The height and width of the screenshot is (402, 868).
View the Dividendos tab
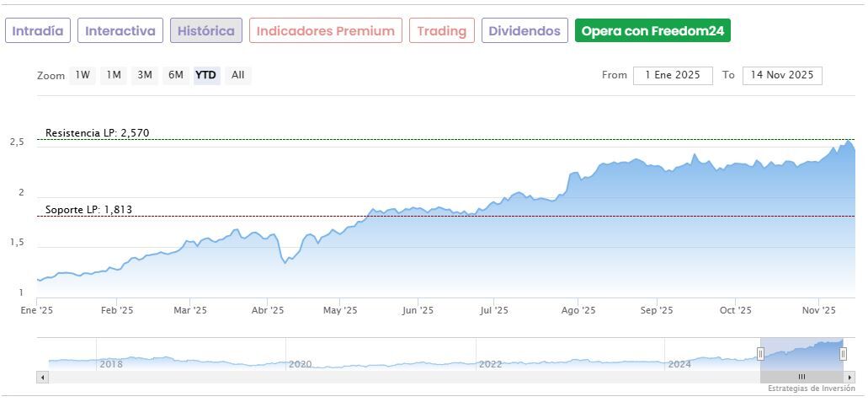(525, 31)
